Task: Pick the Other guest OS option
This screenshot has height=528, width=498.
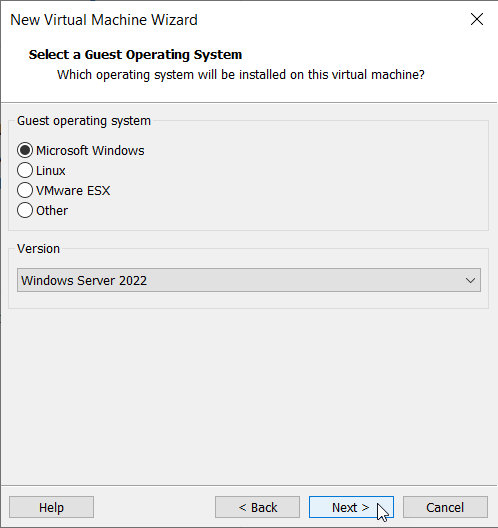Action: pyautogui.click(x=25, y=210)
